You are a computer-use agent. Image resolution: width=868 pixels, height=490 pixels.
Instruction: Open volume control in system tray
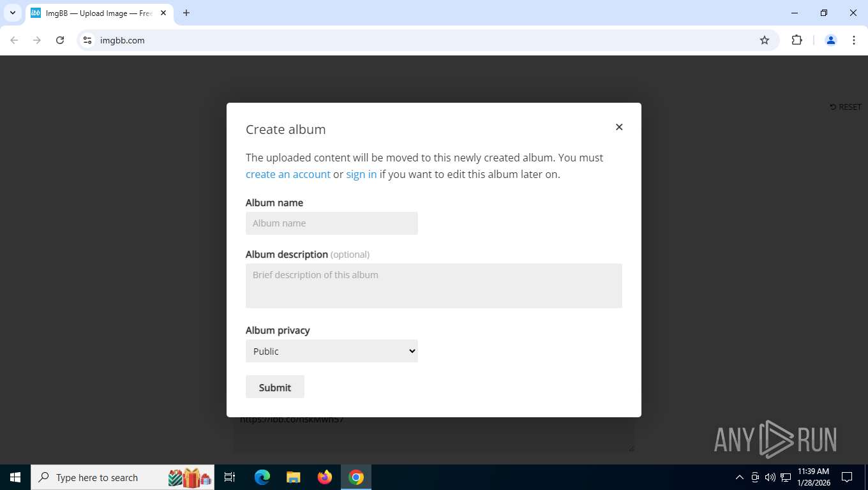(770, 477)
